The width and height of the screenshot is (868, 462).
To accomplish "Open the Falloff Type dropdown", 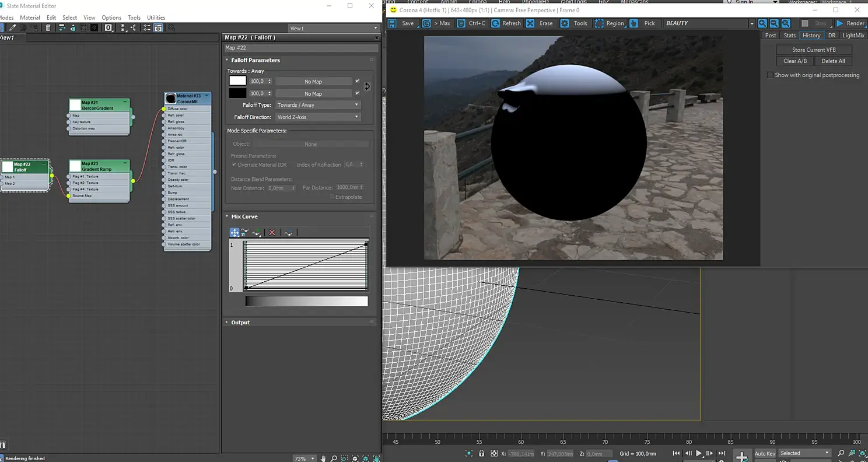I will click(x=317, y=105).
